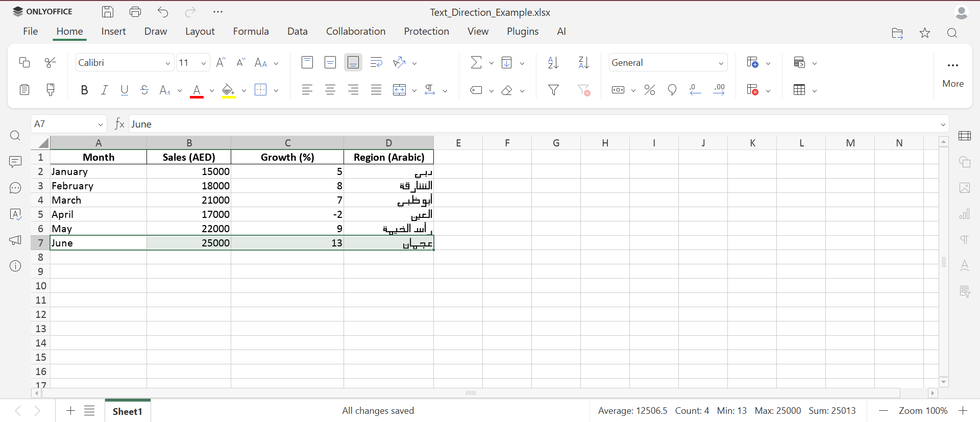Click the Summation function icon

pos(476,62)
